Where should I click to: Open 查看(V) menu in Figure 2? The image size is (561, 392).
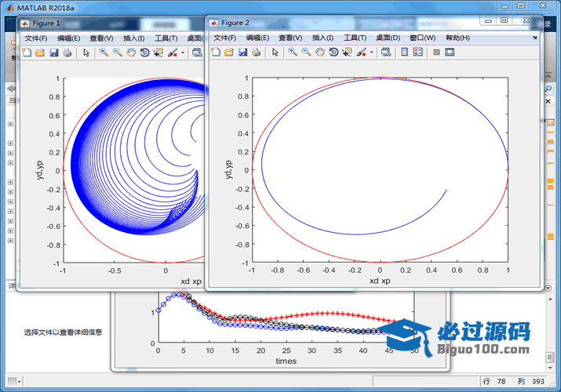coord(290,38)
